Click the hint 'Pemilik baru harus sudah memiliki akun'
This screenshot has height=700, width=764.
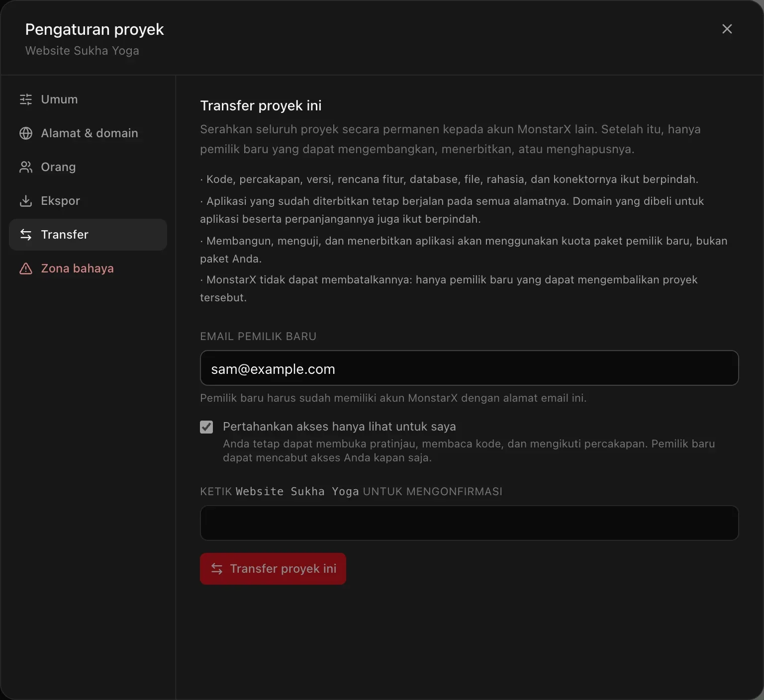tap(393, 398)
